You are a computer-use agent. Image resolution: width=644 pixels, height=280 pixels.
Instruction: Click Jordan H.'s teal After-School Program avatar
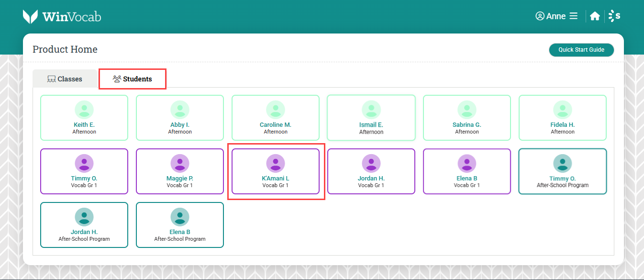(84, 217)
